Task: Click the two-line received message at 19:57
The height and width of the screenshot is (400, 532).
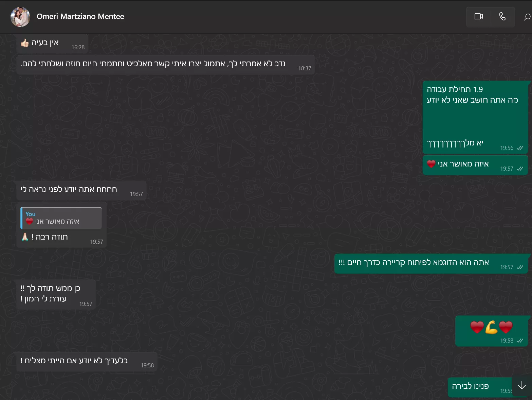Action: coord(56,295)
